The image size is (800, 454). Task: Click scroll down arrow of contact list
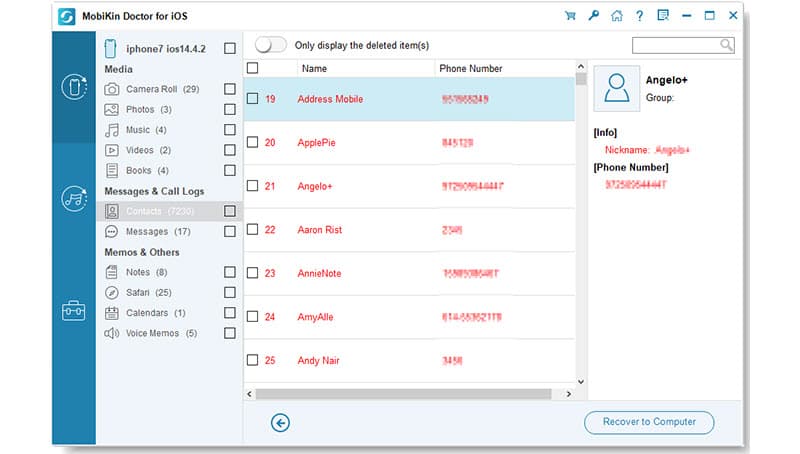(x=581, y=382)
